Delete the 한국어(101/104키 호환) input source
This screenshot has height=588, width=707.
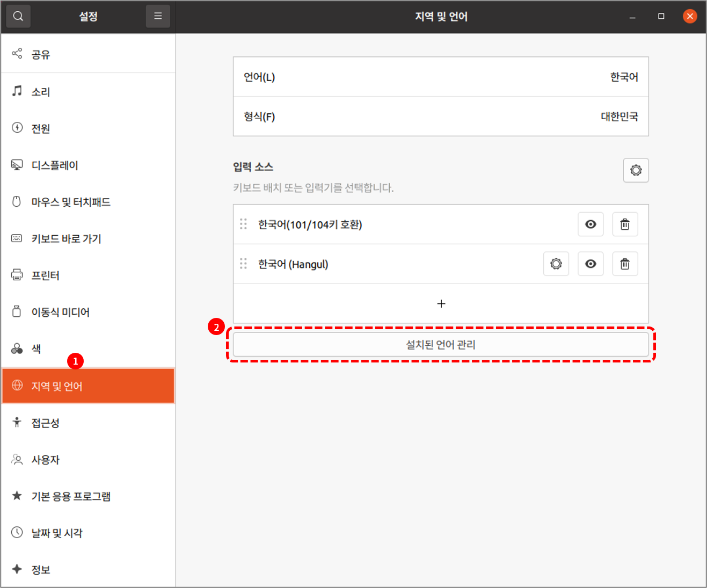[625, 224]
